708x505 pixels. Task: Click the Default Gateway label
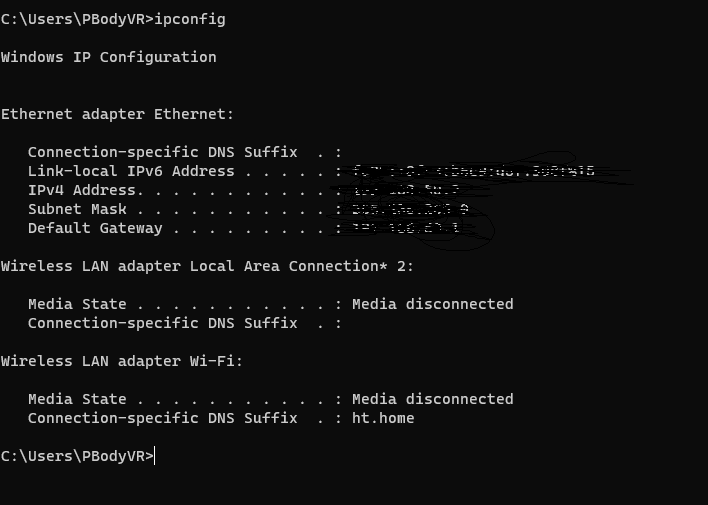[x=94, y=228]
